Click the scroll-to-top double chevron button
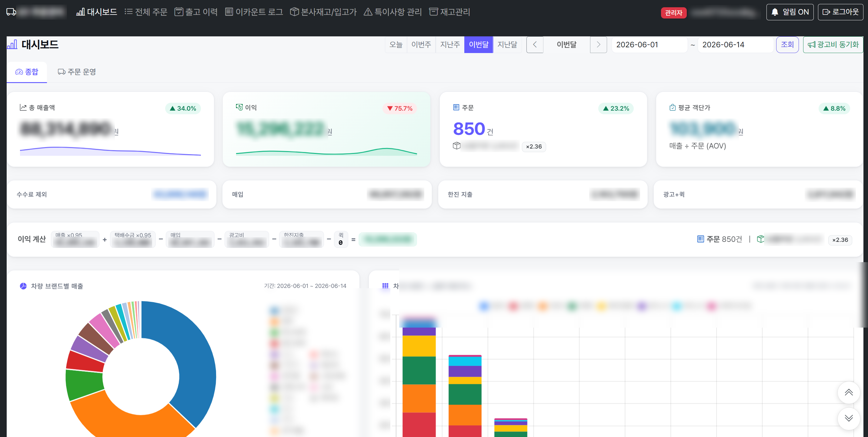Image resolution: width=868 pixels, height=437 pixels. (849, 392)
